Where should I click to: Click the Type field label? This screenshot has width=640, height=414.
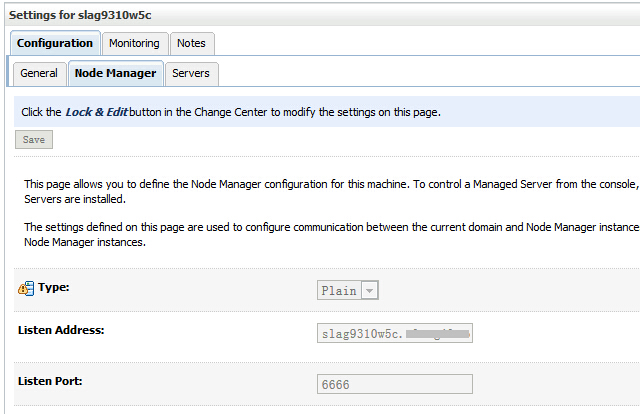(x=54, y=288)
